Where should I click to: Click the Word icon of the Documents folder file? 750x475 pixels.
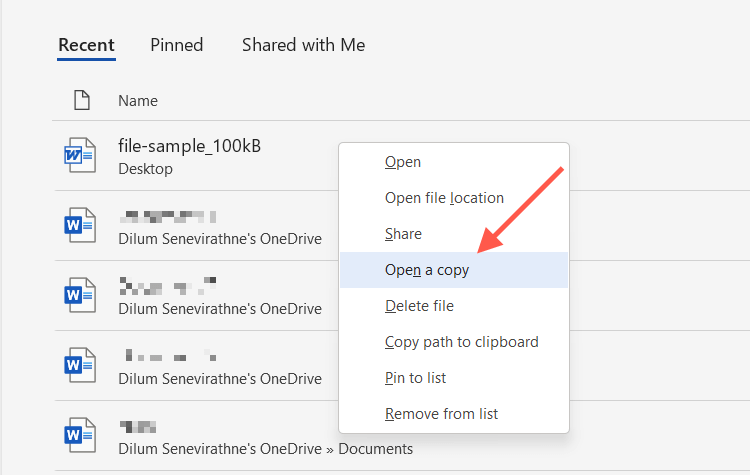click(79, 436)
